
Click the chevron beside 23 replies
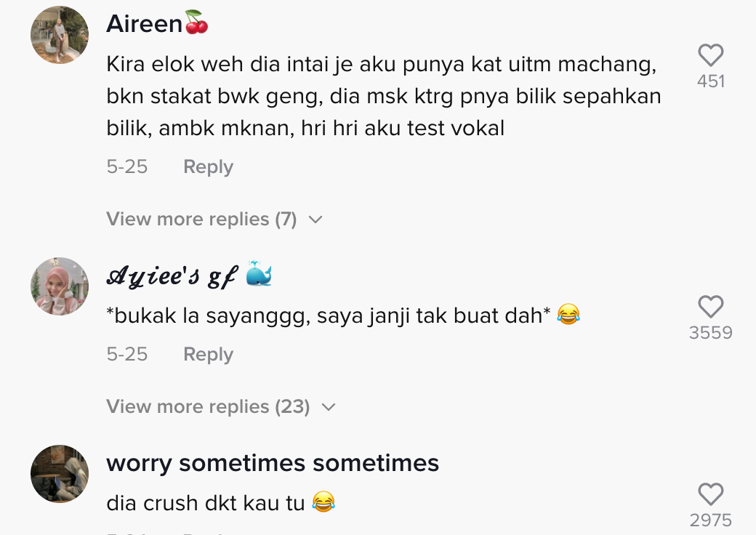coord(329,407)
